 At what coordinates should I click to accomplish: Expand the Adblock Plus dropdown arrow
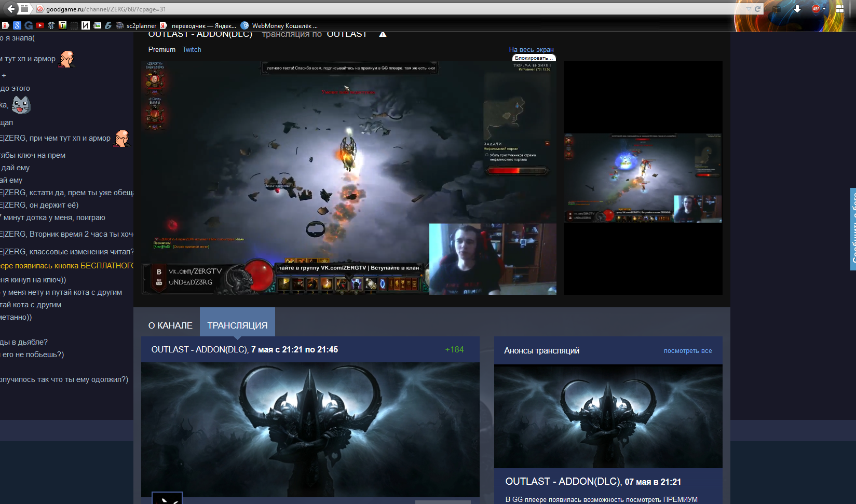tap(824, 9)
